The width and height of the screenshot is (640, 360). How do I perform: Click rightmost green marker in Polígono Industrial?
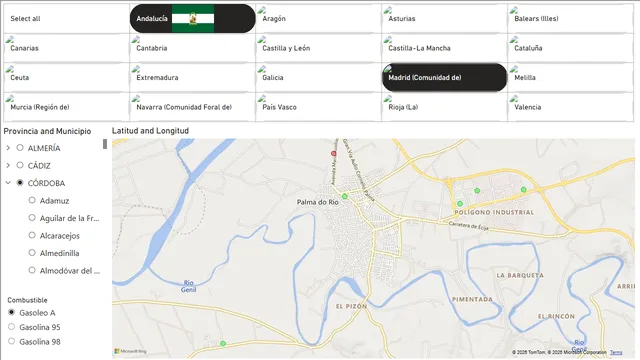point(524,189)
